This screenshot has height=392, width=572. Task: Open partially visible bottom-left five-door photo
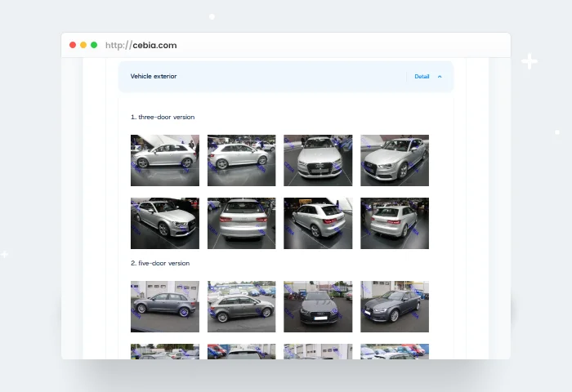[x=165, y=351]
